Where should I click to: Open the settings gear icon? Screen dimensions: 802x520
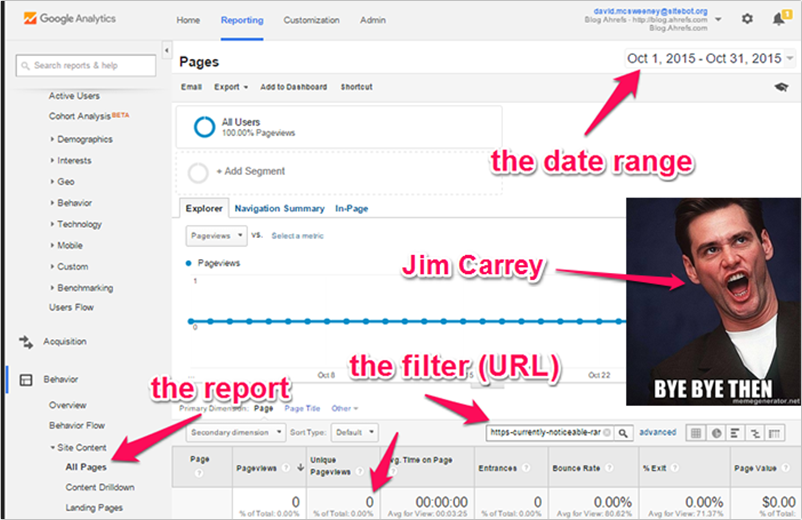coord(747,19)
